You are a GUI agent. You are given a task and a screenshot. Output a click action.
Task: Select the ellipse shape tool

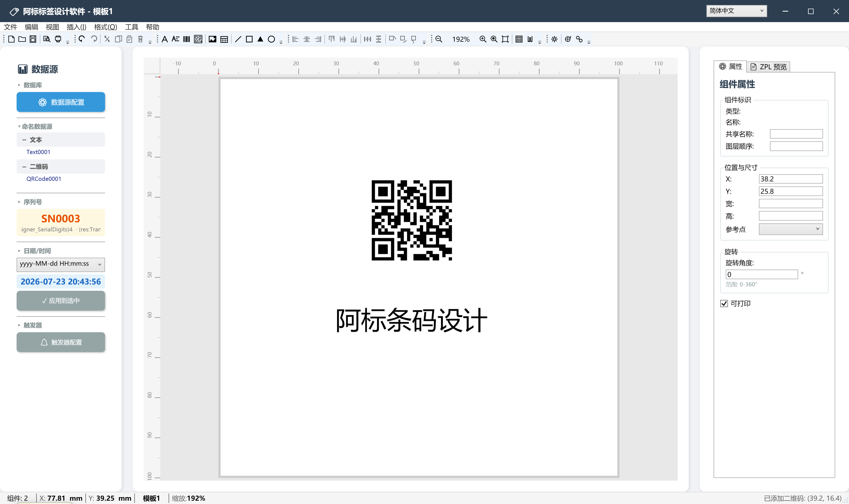pos(271,39)
